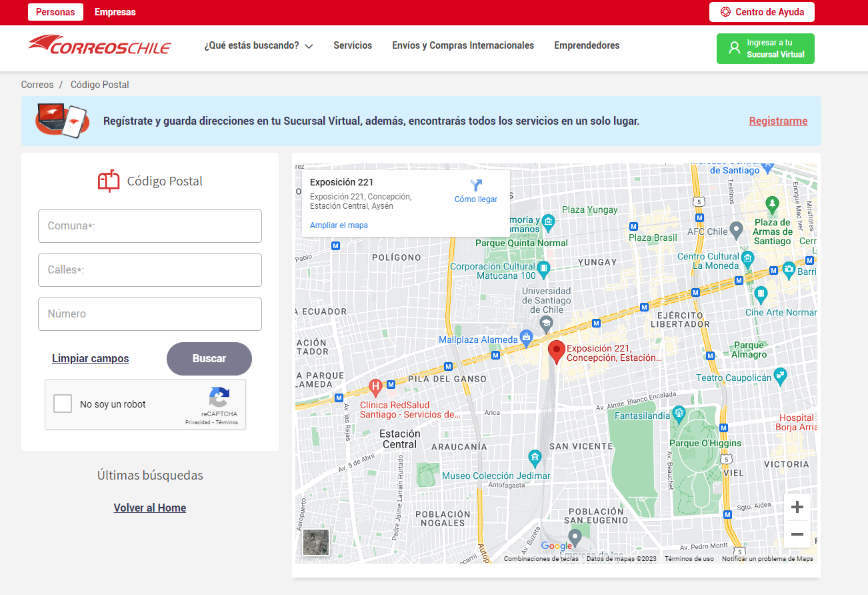Click reCAPTCHA Privacidad link

point(198,422)
